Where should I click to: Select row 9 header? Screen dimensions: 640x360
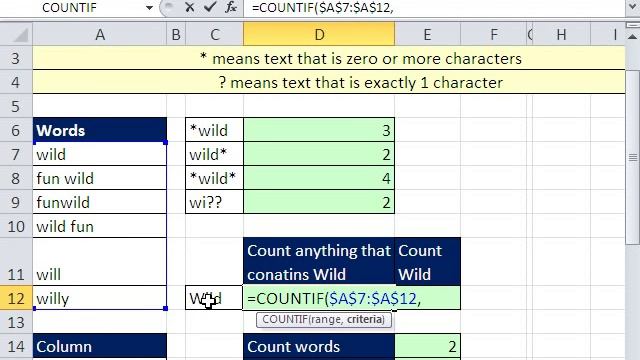tap(16, 202)
